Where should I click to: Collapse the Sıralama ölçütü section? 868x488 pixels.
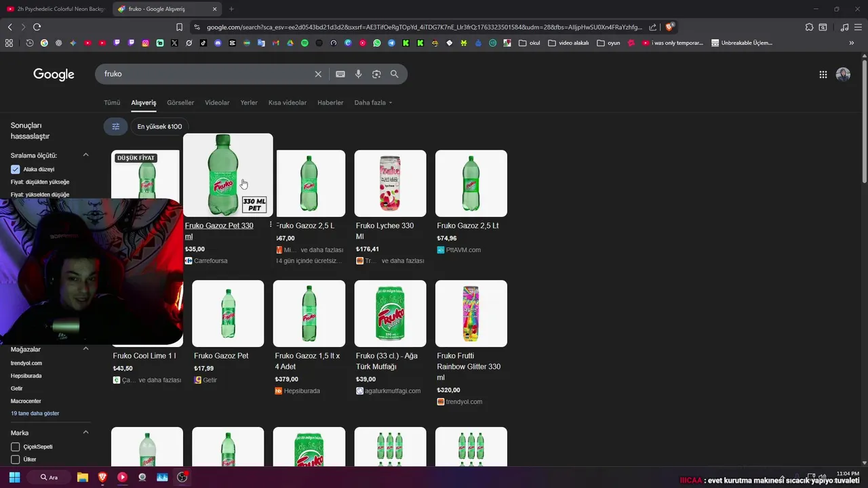point(86,155)
